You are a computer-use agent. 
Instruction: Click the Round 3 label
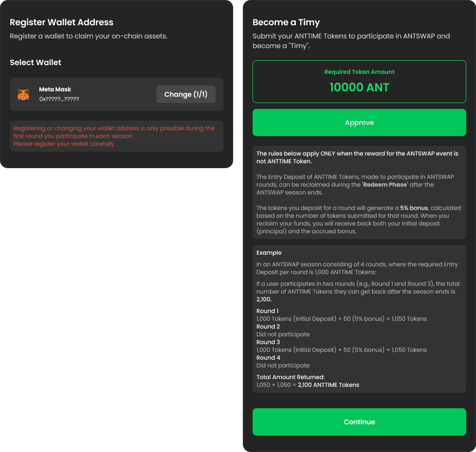click(x=268, y=342)
